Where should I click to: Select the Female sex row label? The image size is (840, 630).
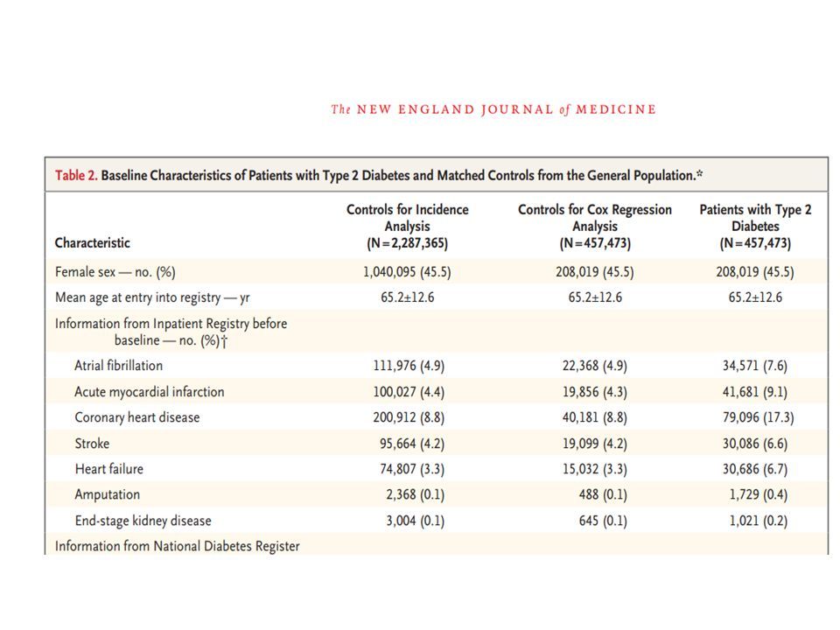coord(115,272)
